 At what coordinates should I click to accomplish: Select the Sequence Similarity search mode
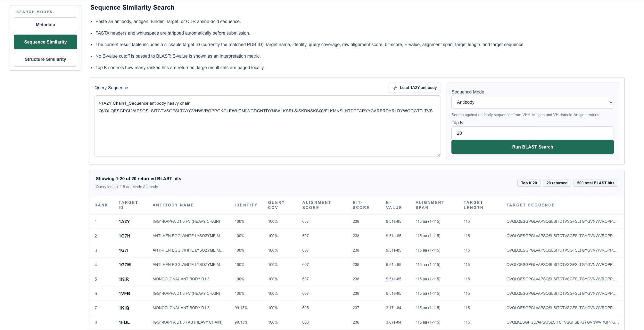point(45,42)
